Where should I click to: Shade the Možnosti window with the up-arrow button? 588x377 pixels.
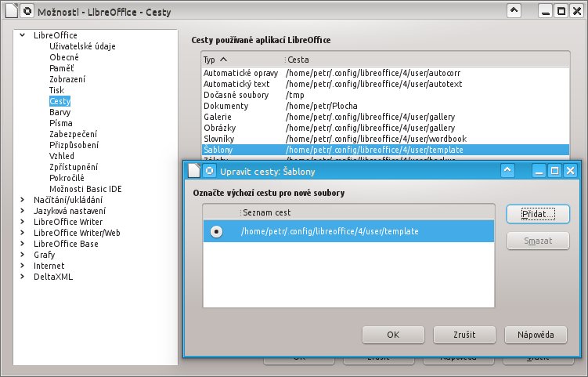coord(514,11)
